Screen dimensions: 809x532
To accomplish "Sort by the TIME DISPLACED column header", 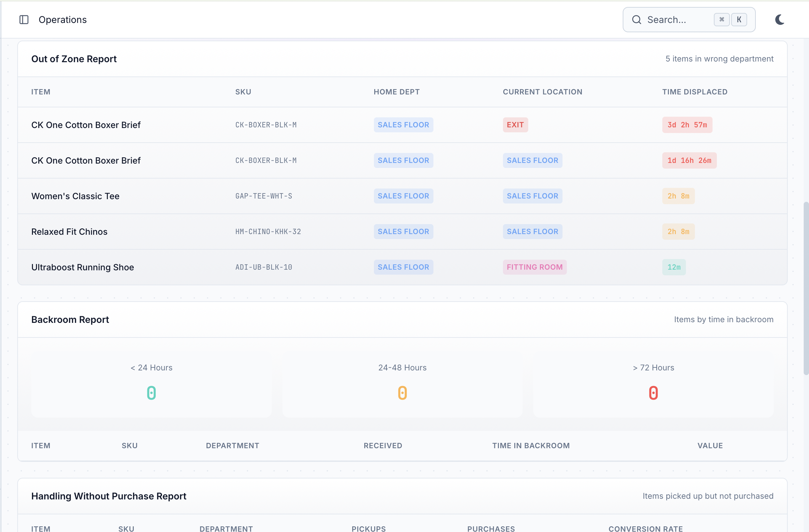I will [695, 92].
